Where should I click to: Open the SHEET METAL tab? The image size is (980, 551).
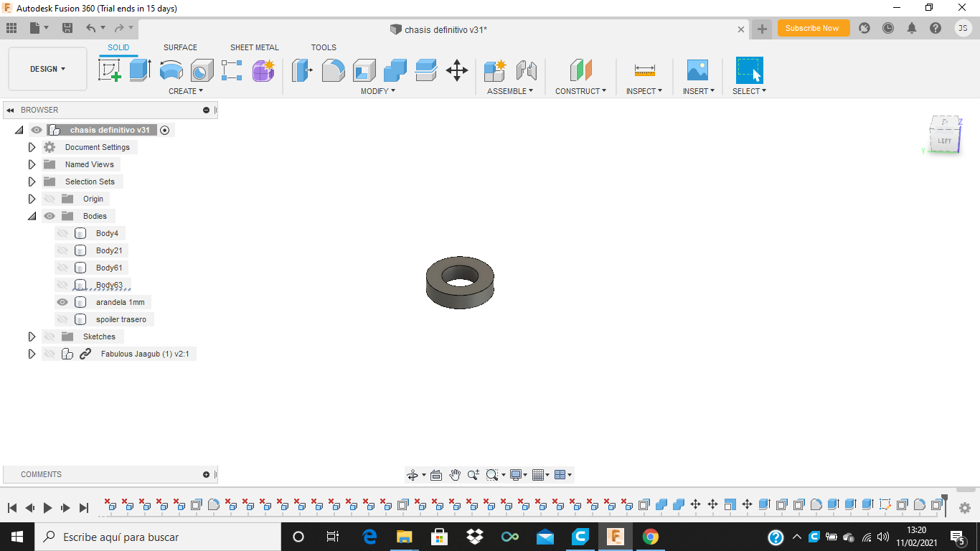point(254,47)
